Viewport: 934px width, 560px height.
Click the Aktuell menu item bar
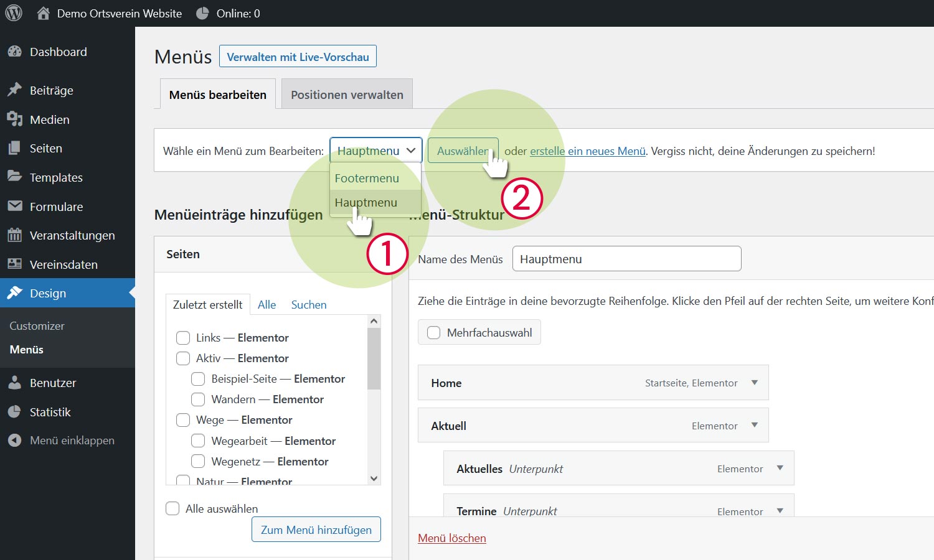click(593, 426)
